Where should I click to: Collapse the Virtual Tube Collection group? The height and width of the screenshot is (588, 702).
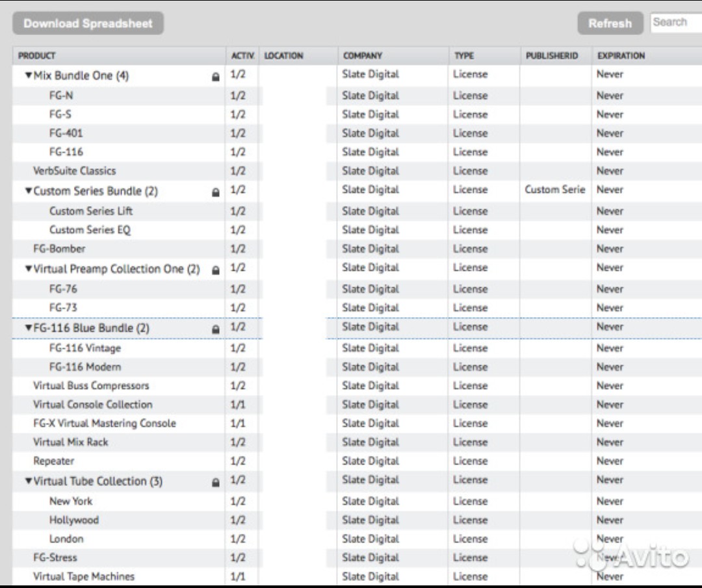click(29, 481)
